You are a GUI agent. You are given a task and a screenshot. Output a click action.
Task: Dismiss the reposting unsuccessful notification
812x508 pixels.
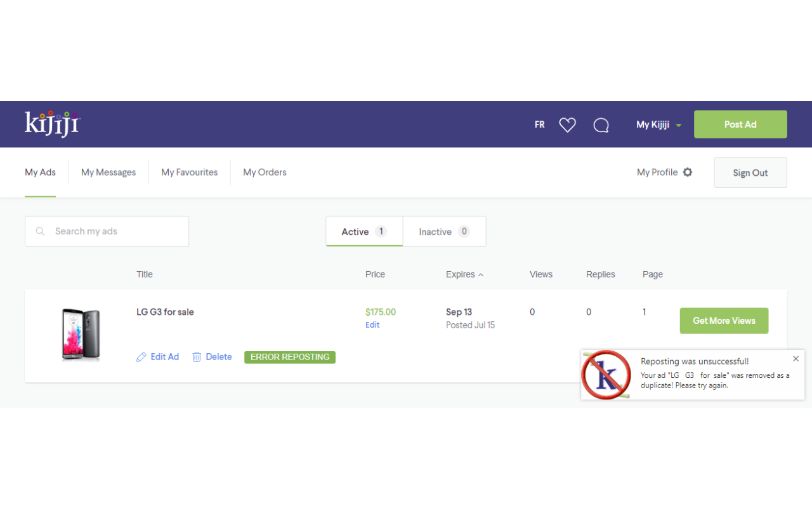(x=796, y=359)
